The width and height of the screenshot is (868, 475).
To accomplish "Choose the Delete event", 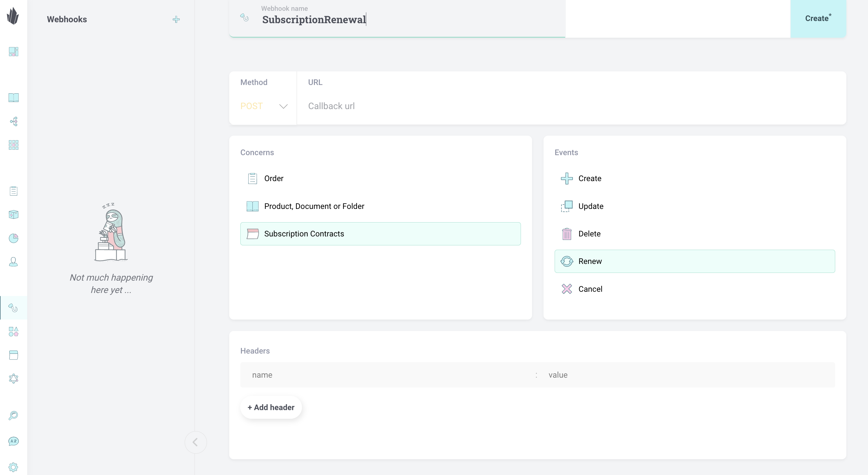I will 694,234.
